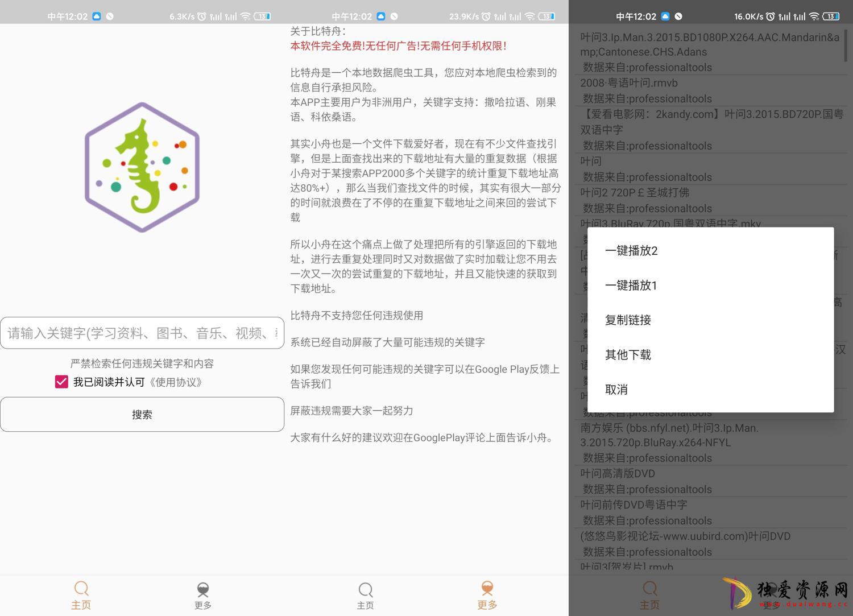Choose 一键播放1 in popup menu
853x616 pixels.
pos(711,285)
